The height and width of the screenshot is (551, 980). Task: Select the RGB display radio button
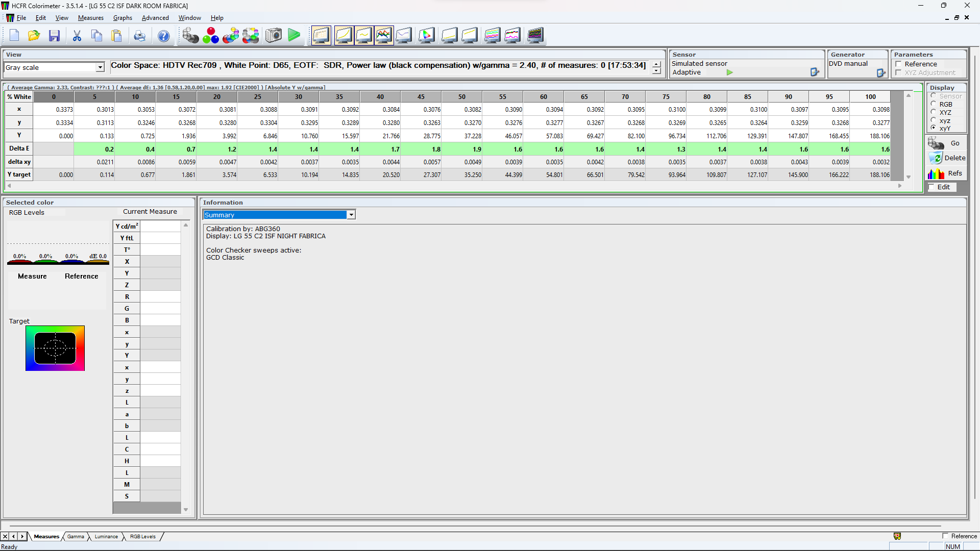934,104
